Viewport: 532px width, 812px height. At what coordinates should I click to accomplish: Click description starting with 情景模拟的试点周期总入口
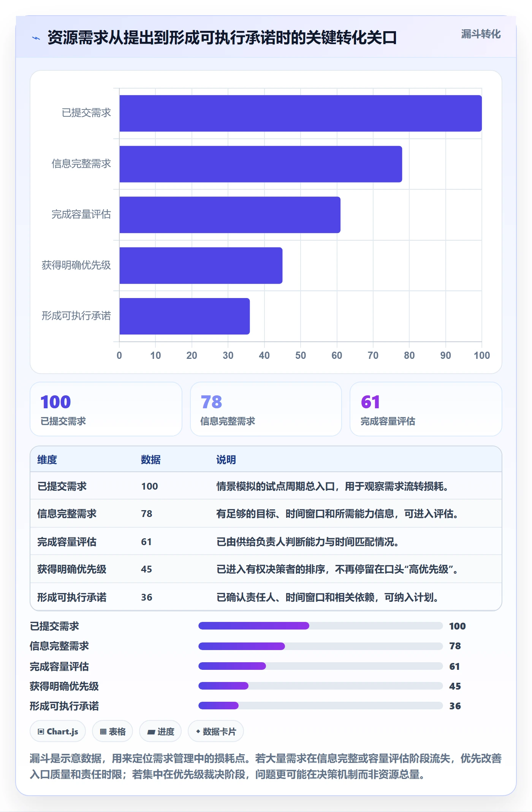[x=332, y=486]
